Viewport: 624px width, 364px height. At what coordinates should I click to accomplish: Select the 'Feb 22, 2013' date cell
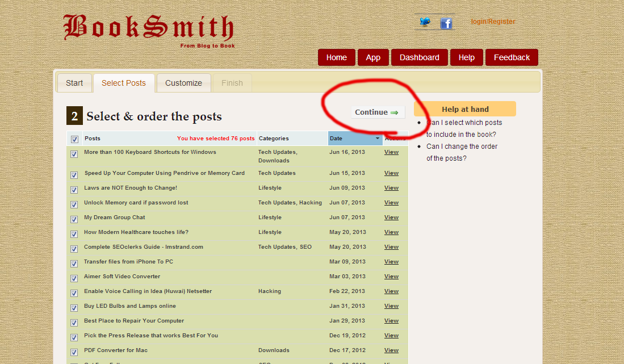[x=347, y=291]
